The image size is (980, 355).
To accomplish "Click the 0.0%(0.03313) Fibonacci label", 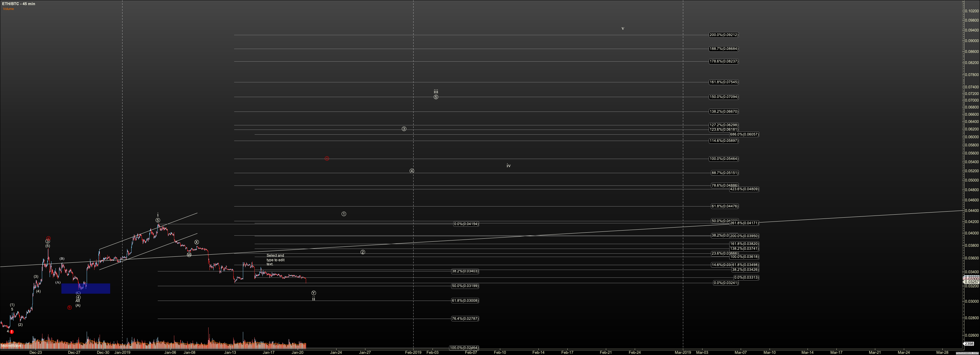I will (746, 277).
